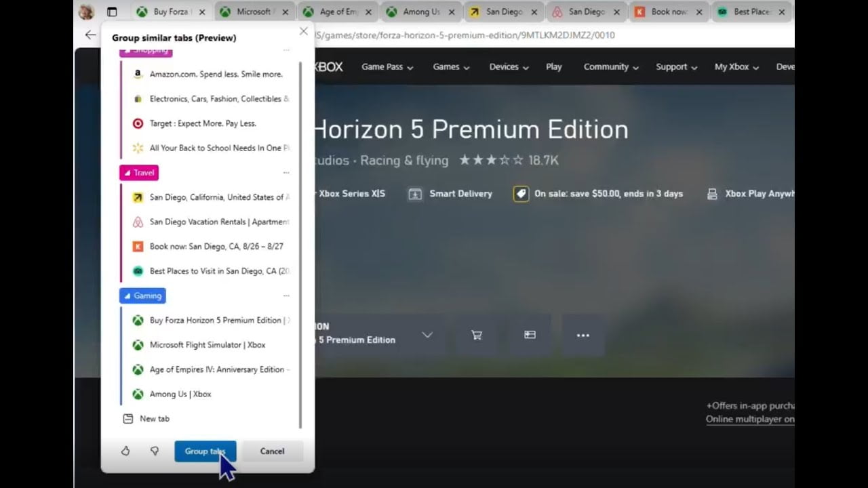Select Target: Expect More entry
The height and width of the screenshot is (488, 868).
[x=210, y=123]
